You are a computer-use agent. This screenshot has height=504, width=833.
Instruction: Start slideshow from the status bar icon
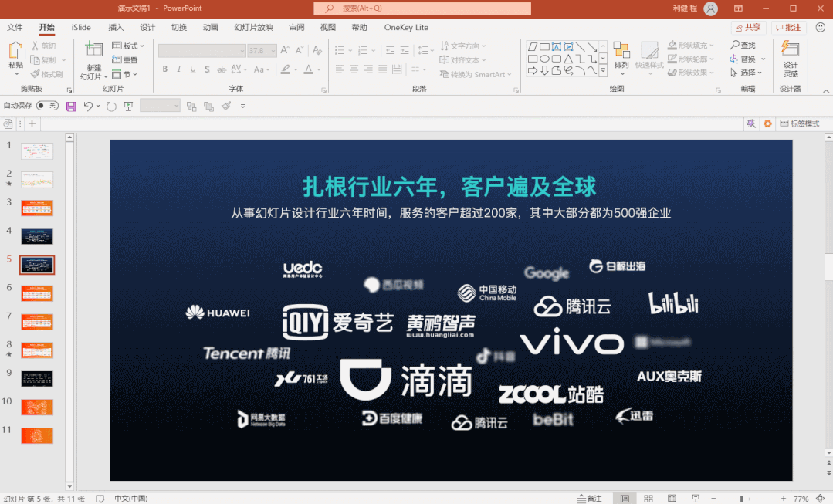click(696, 499)
